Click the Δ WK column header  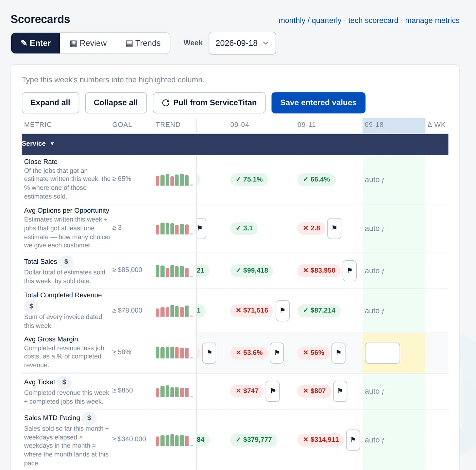[x=436, y=125]
